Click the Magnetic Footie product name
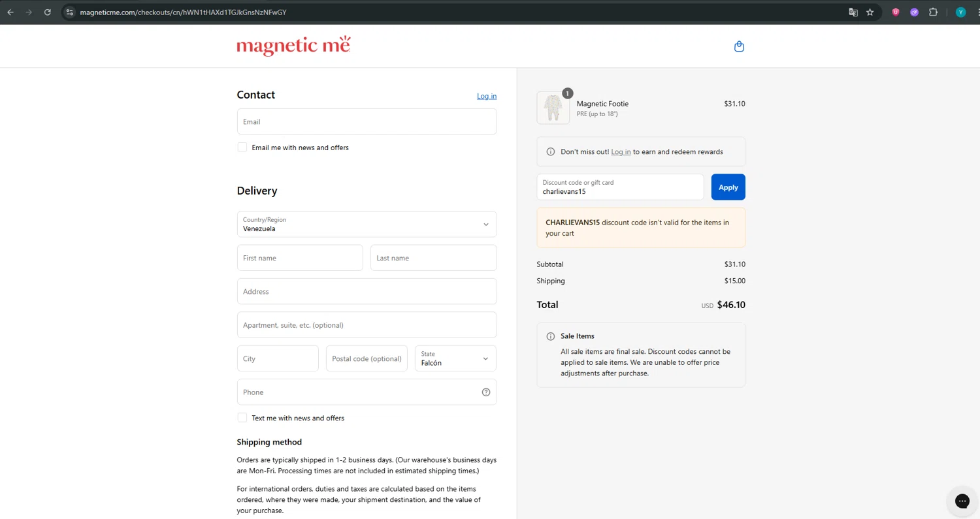This screenshot has height=519, width=980. (x=602, y=104)
